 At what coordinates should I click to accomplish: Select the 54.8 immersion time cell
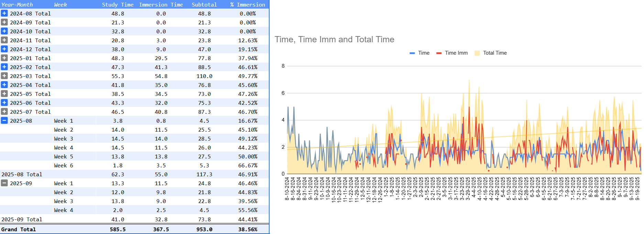[161, 76]
